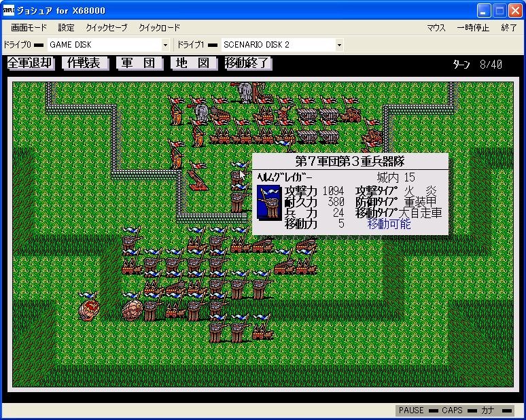Image resolution: width=526 pixels, height=420 pixels.
Task: Click the PAUSE status indicator
Action: [x=419, y=410]
